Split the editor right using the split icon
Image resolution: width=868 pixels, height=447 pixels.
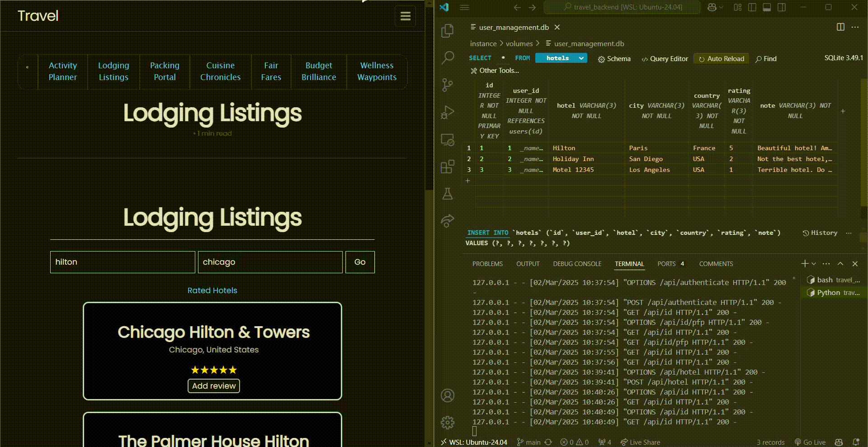[840, 27]
